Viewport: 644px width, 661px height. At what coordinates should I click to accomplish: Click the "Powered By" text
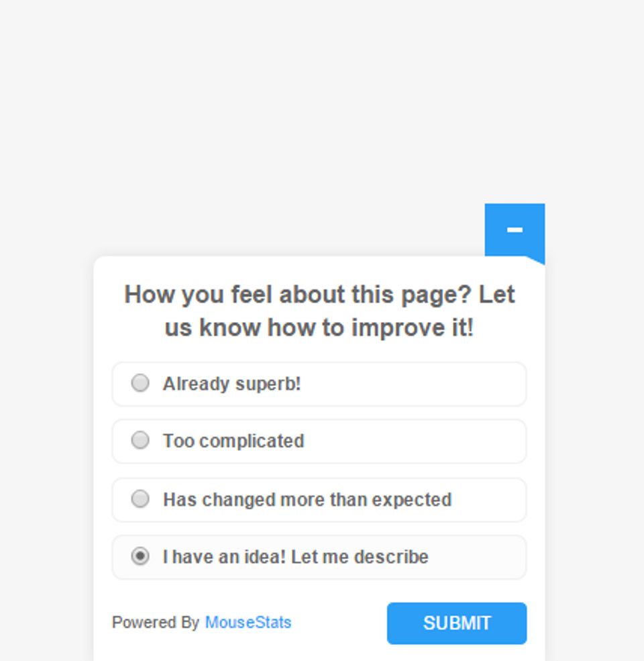(x=155, y=623)
